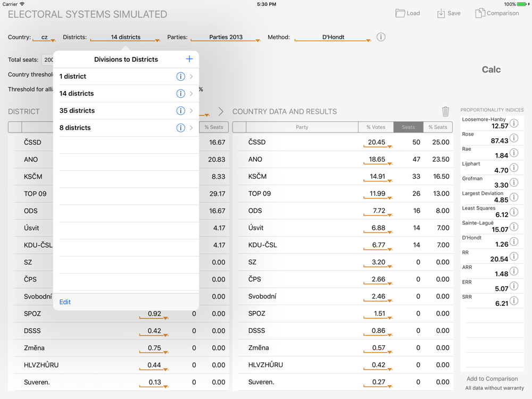Screen dimensions: 532x399
Task: Expand the 1 district row chevron
Action: 192,76
